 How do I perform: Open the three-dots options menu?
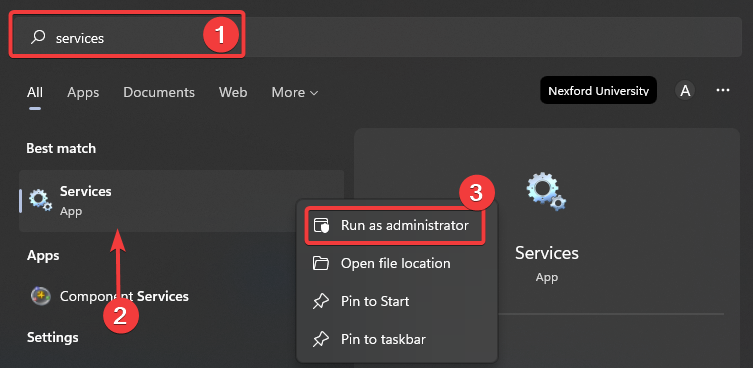click(723, 90)
